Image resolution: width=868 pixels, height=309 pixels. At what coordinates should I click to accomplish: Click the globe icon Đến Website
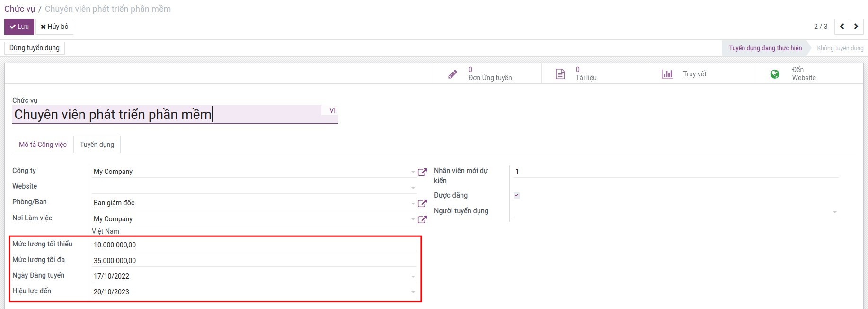tap(775, 74)
